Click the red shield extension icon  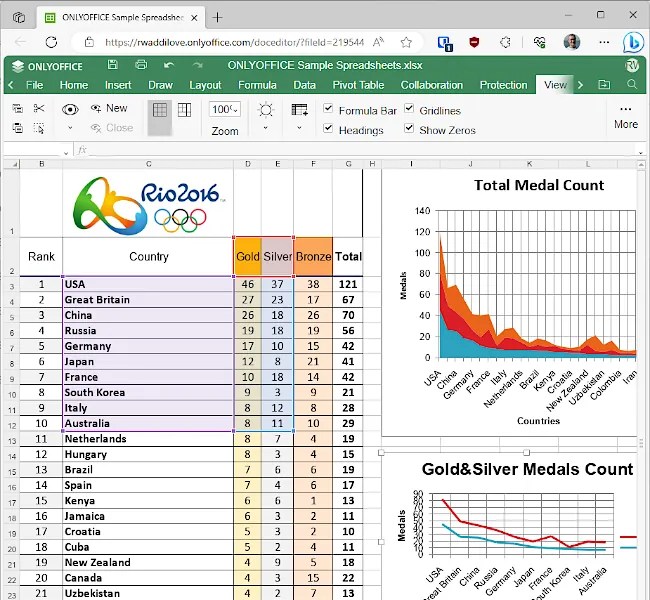click(x=474, y=42)
